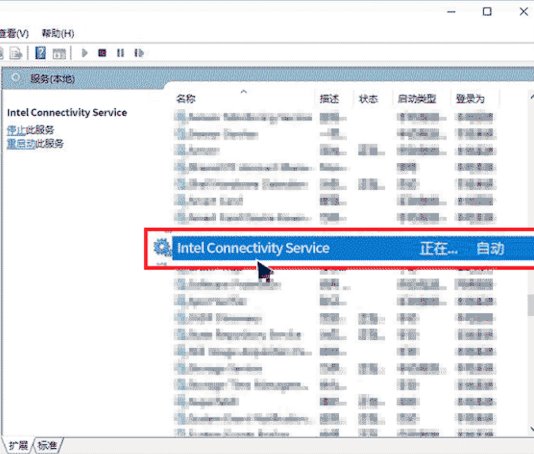This screenshot has height=454, width=534.
Task: Click the vertical scrollbar thumb
Action: (531, 305)
